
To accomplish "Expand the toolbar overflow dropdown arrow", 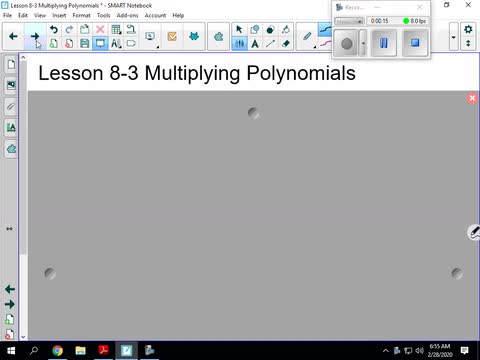I will 453,37.
